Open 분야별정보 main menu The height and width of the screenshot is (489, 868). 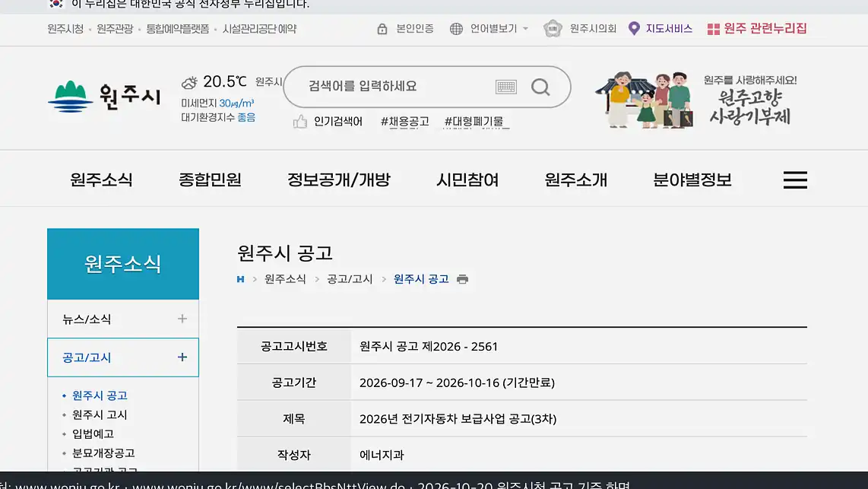coord(692,180)
